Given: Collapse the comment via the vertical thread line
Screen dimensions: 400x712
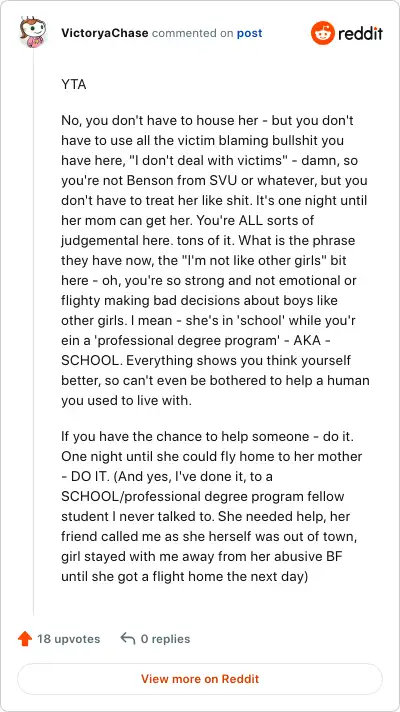Looking at the screenshot, I should pyautogui.click(x=33, y=331).
